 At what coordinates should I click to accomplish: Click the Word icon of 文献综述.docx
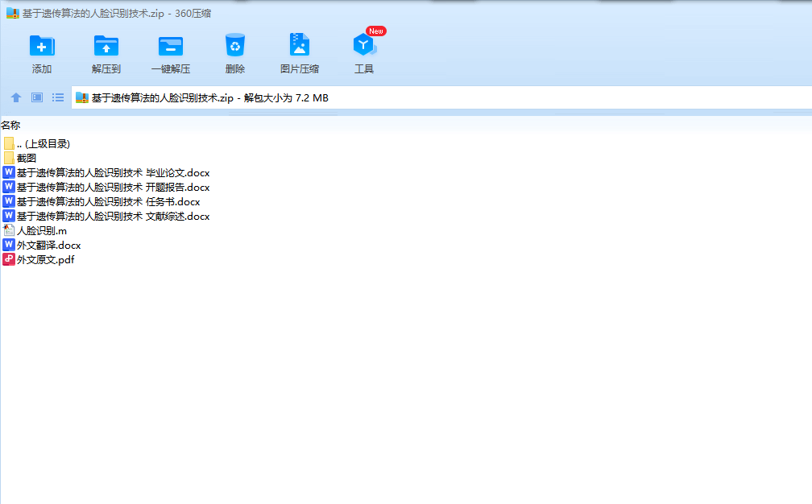[9, 216]
